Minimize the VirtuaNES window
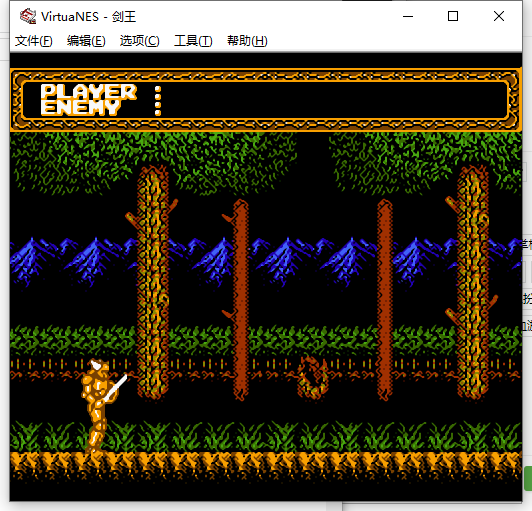This screenshot has width=532, height=511. pos(408,16)
